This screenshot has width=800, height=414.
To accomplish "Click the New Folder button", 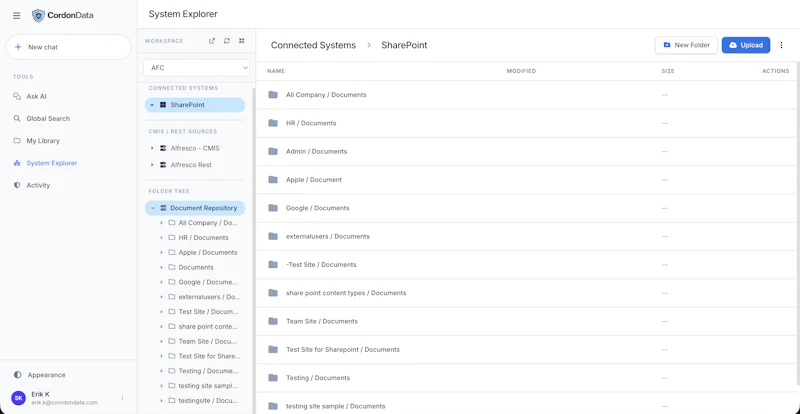I will click(686, 45).
